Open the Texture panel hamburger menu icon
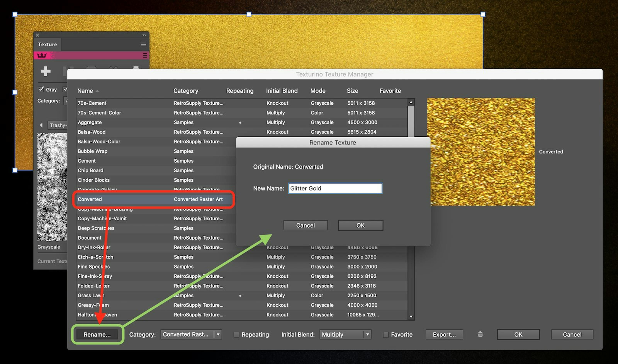 point(143,44)
